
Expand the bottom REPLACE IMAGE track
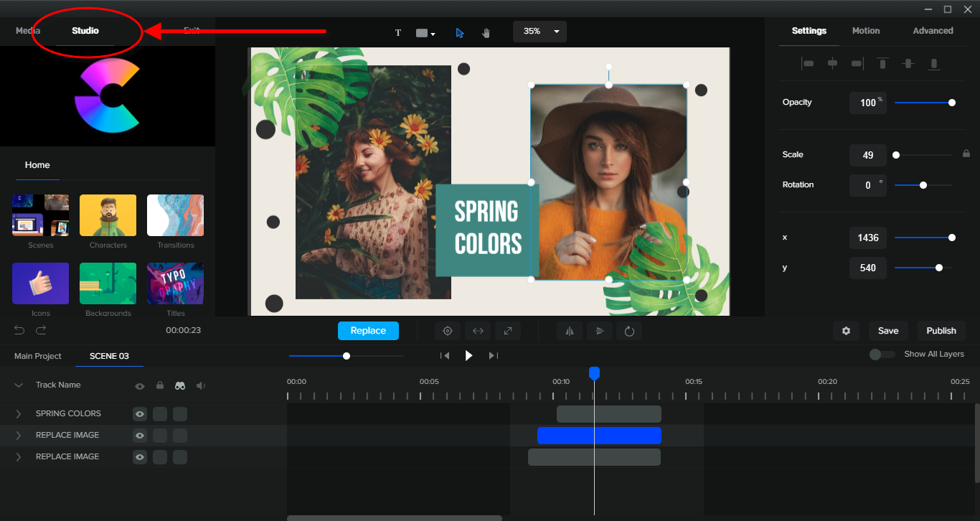(x=19, y=457)
